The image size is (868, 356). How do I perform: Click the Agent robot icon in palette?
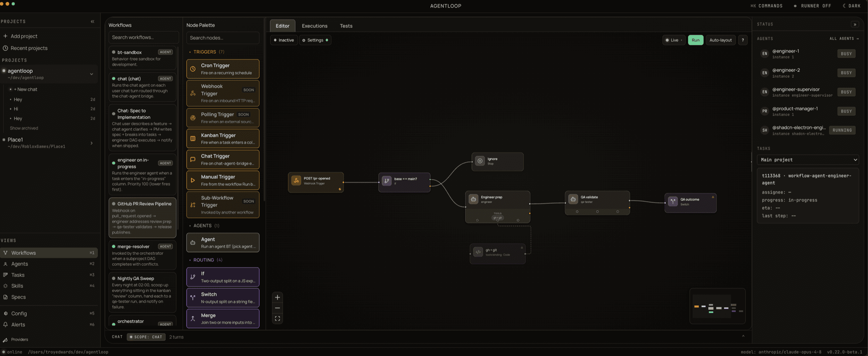193,243
